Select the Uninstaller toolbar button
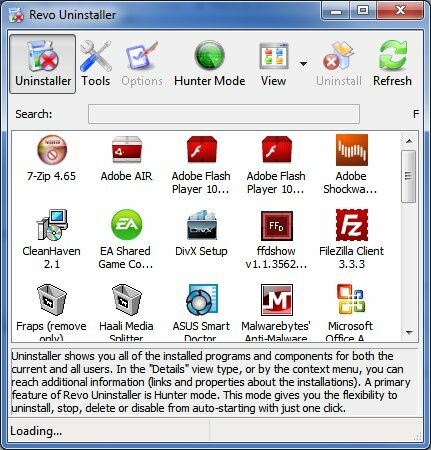 click(43, 64)
